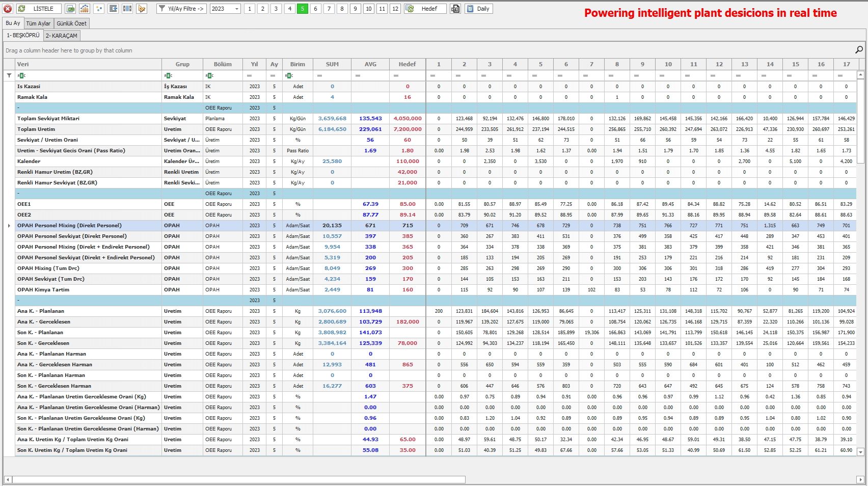
Task: Sort by the AVG column header
Action: click(x=370, y=64)
